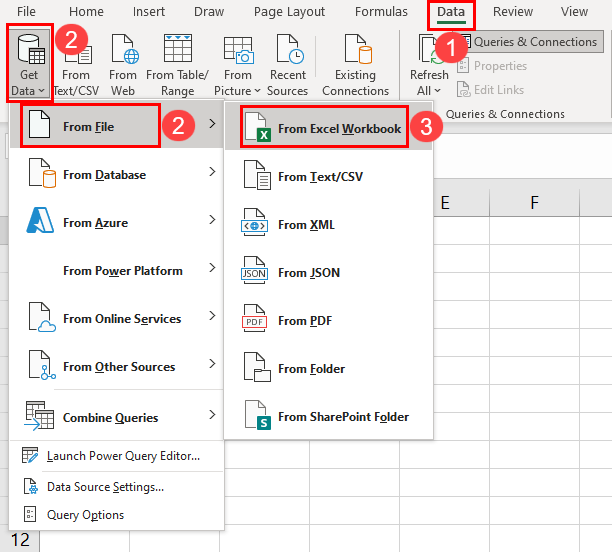Switch to the View tab
The width and height of the screenshot is (612, 552).
574,12
